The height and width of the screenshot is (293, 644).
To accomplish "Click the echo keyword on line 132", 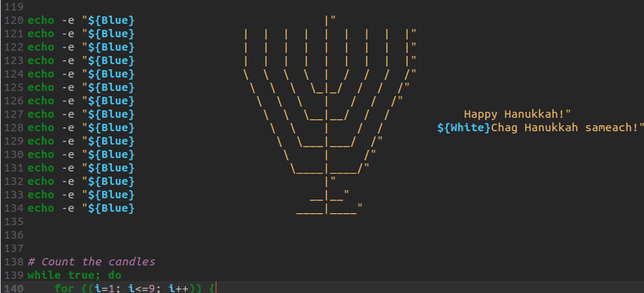I will 41,181.
